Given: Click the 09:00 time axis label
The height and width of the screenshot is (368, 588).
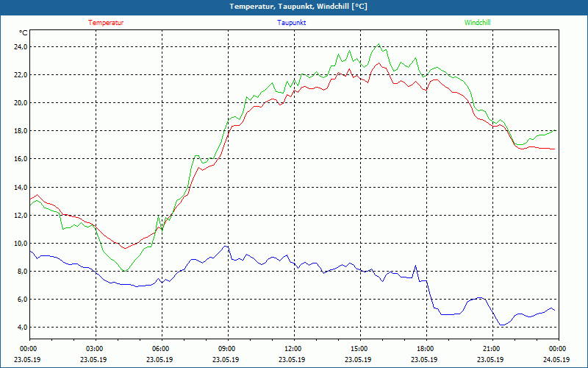Looking at the screenshot, I should click(x=228, y=349).
